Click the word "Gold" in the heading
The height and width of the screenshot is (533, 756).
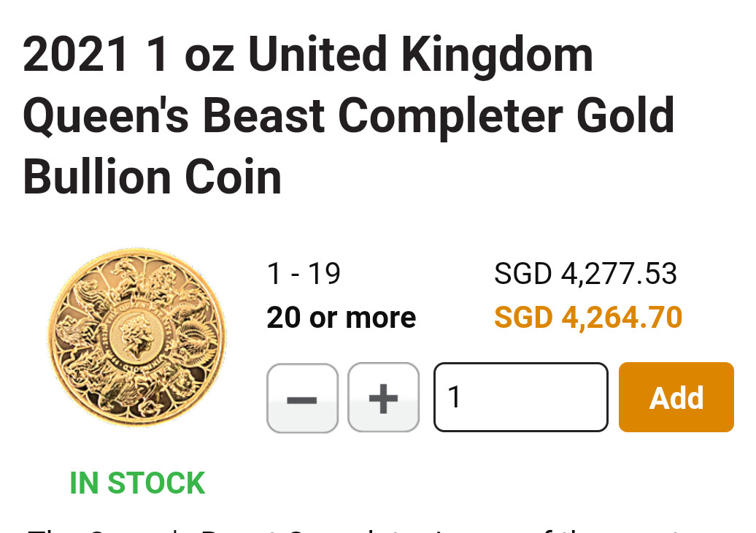click(626, 116)
